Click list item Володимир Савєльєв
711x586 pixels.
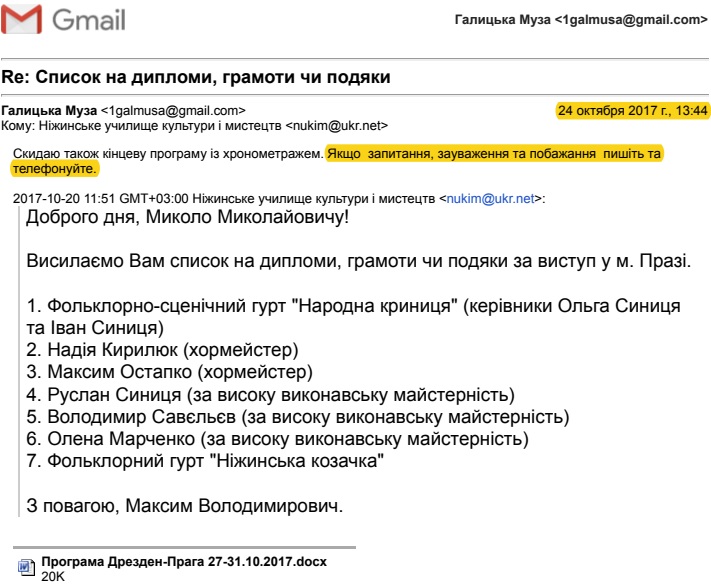tap(297, 415)
